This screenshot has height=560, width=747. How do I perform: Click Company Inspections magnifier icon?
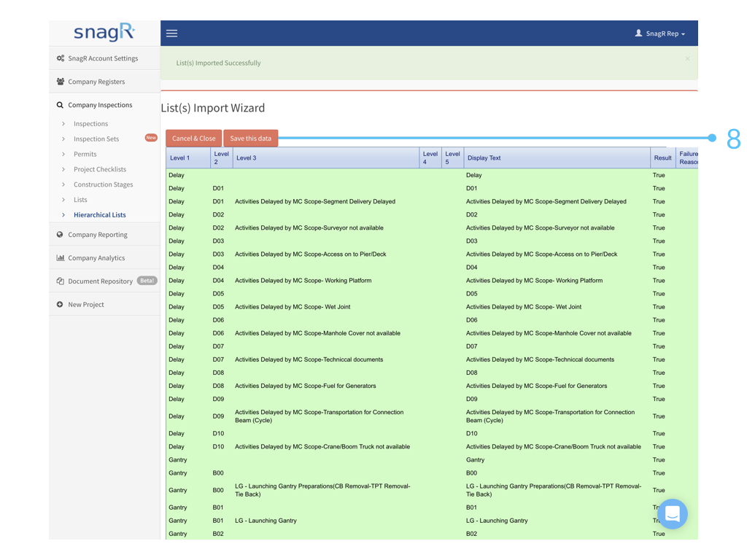(60, 105)
